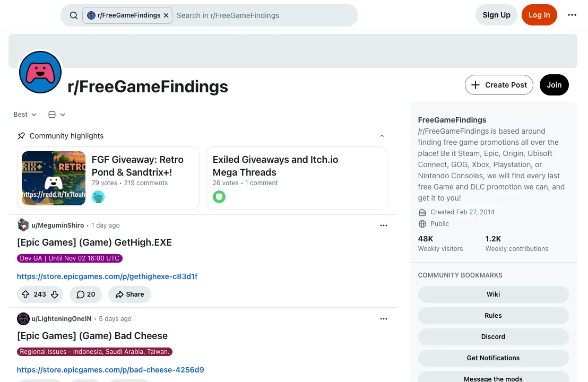Click the Public visibility label
The image size is (588, 382).
pos(439,224)
